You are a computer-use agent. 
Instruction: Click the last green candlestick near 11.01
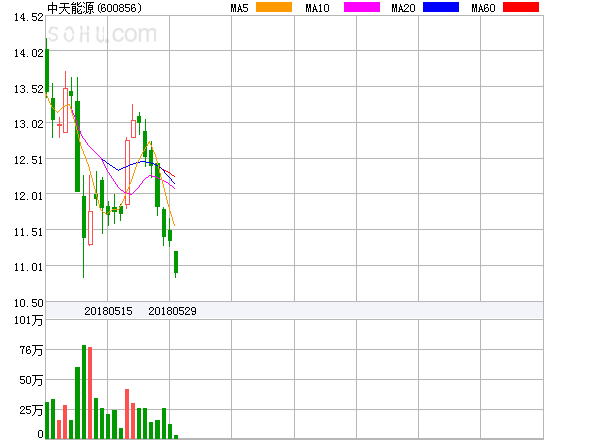(x=176, y=262)
